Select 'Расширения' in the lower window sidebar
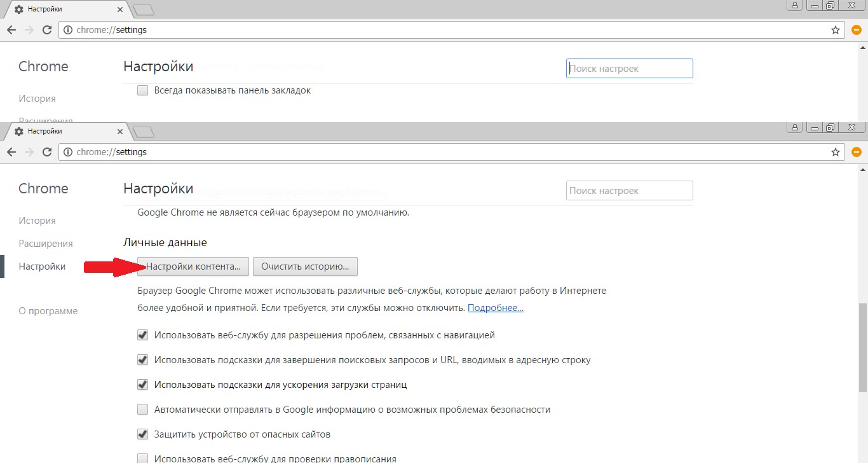Screen dimensions: 868x463 point(46,244)
